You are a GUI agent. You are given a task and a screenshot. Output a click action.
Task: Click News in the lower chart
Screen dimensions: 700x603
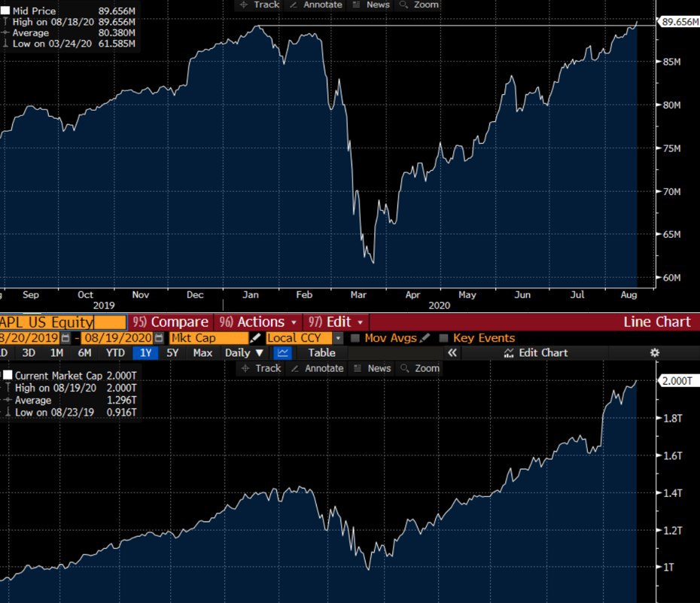pos(373,368)
